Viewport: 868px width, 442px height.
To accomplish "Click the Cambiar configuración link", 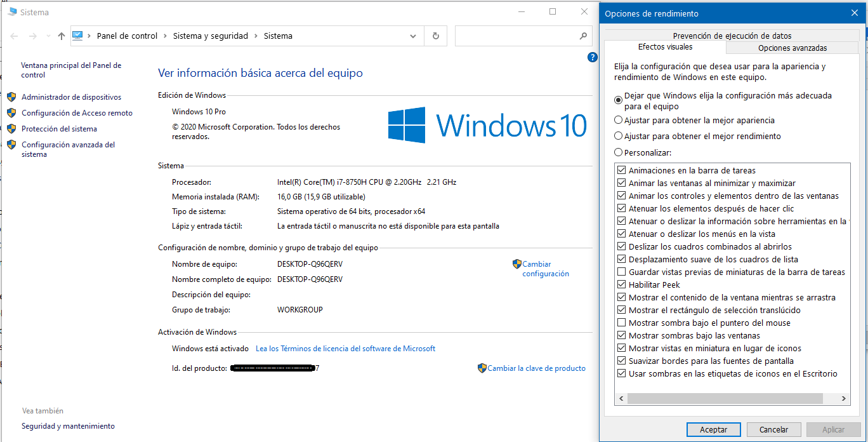I will tap(545, 269).
